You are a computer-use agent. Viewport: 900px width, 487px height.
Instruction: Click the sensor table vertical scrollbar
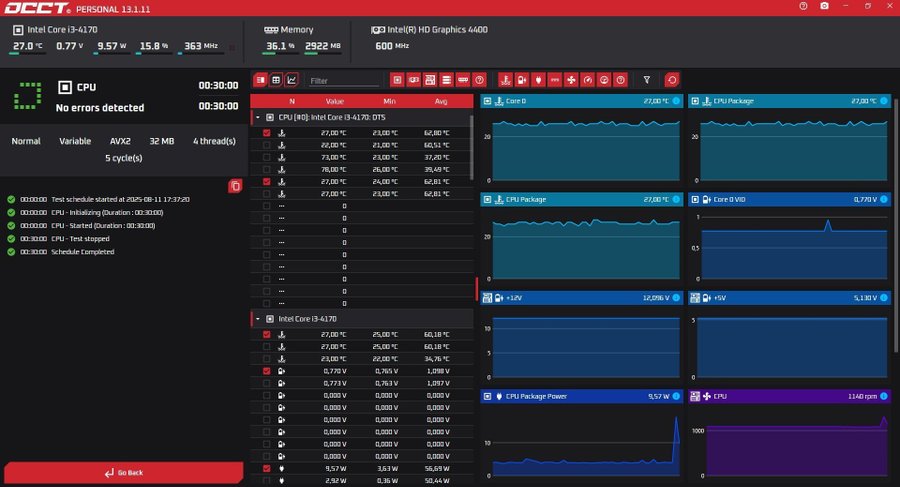pos(472,145)
